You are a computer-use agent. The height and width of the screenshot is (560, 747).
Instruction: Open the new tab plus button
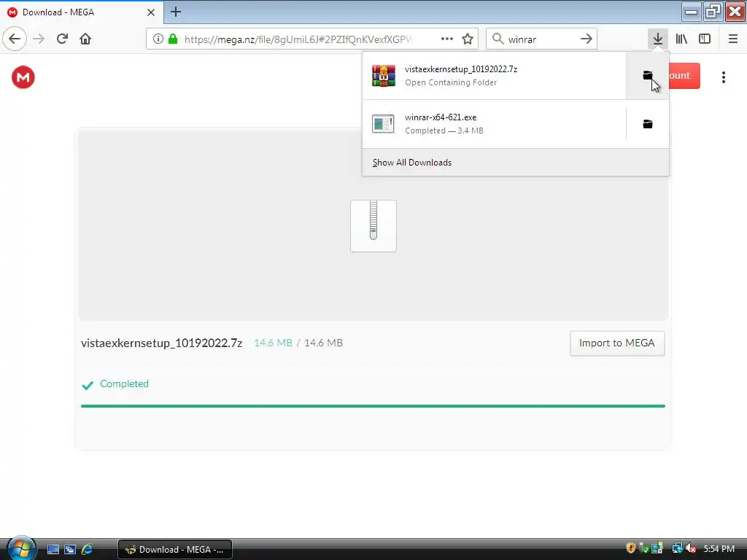click(x=176, y=12)
